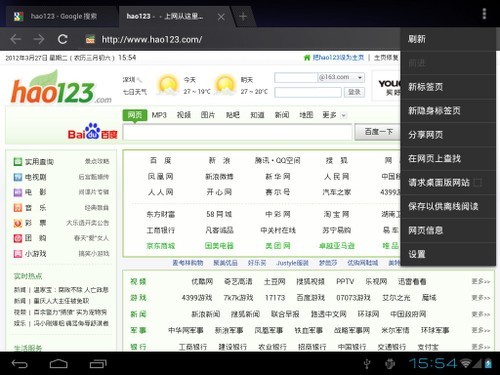Tap the Android debug status icon

[389, 364]
